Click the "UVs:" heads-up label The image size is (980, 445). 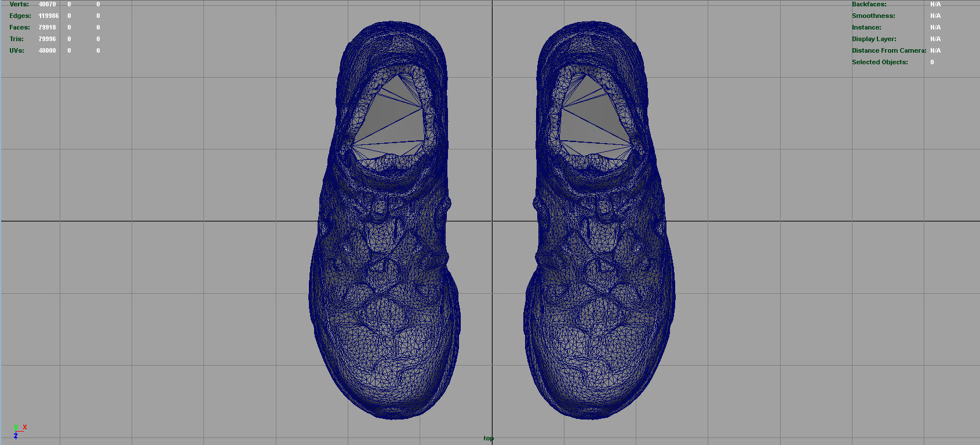pyautogui.click(x=17, y=50)
